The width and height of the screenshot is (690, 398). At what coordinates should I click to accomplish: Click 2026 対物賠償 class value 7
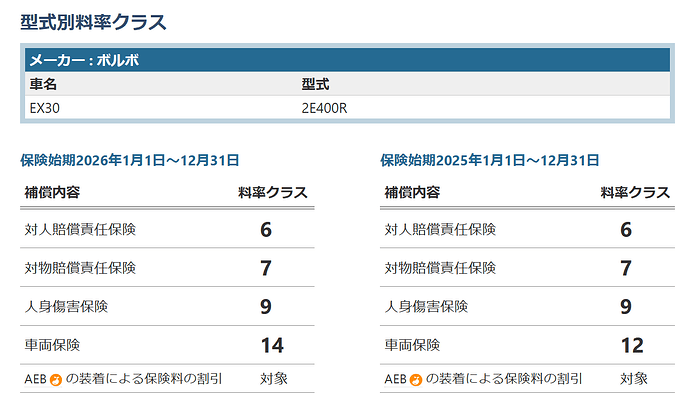266,268
